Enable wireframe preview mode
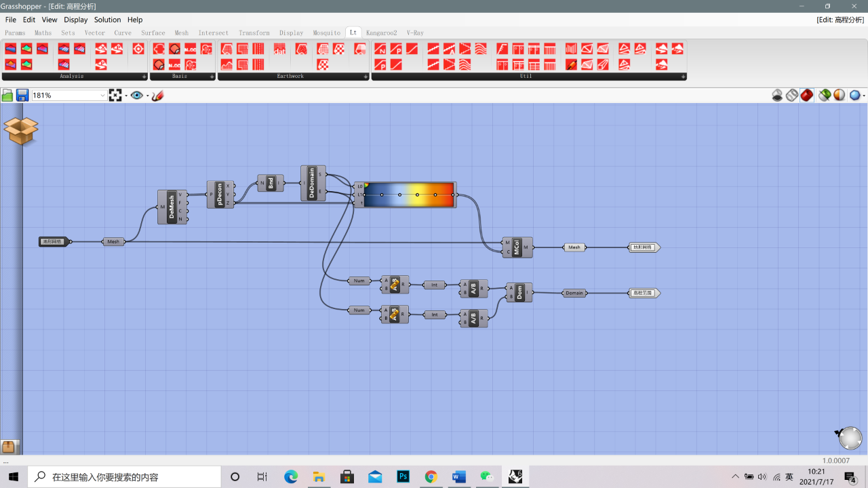The image size is (868, 488). pyautogui.click(x=792, y=96)
